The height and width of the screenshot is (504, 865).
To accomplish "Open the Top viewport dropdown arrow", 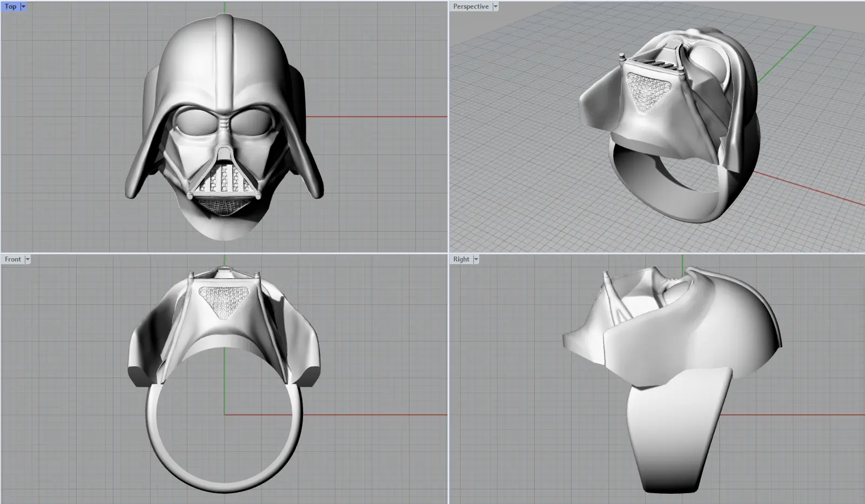I will (23, 6).
